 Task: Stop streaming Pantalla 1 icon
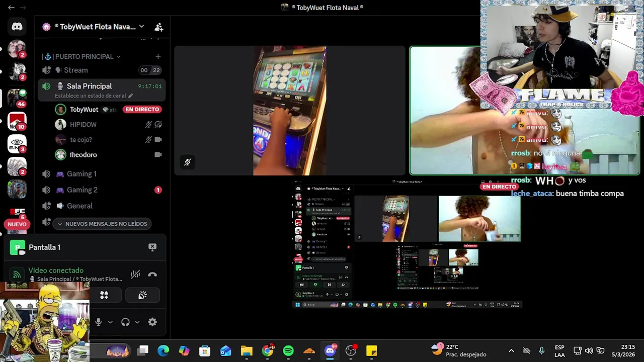pos(152,247)
